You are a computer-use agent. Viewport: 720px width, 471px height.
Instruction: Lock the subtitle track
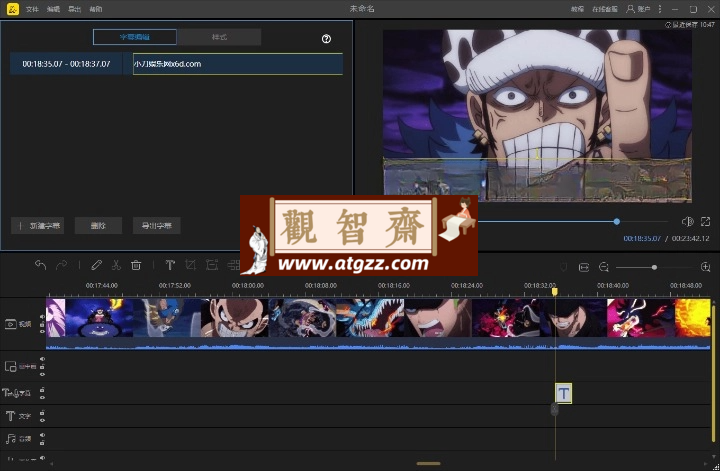tap(42, 389)
